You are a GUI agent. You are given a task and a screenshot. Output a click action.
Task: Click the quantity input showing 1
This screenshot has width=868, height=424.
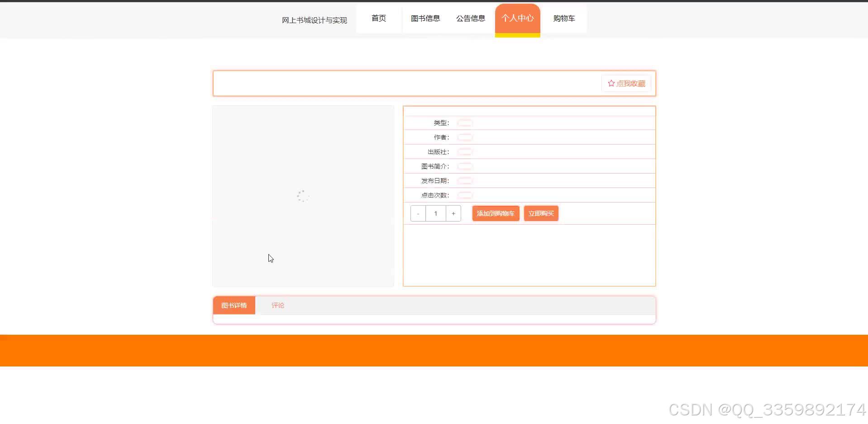[x=436, y=213]
